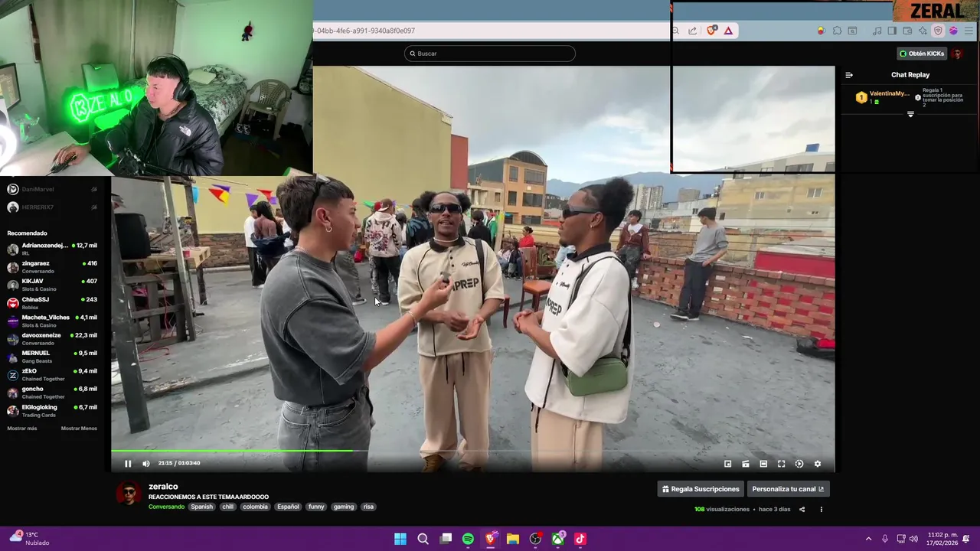Toggle picture-in-picture on the player
Viewport: 980px width, 551px height.
tap(727, 464)
